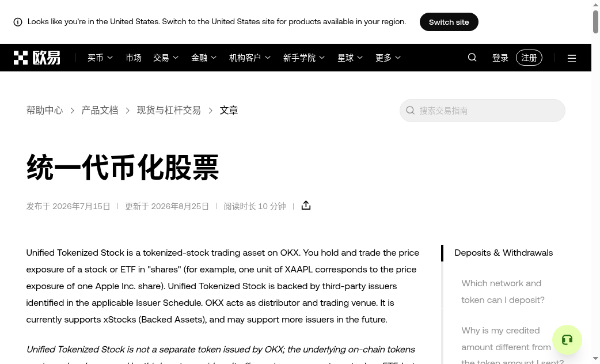The height and width of the screenshot is (364, 600).
Task: Select Deposits & Withdrawals in the sidebar contents
Action: tap(504, 253)
